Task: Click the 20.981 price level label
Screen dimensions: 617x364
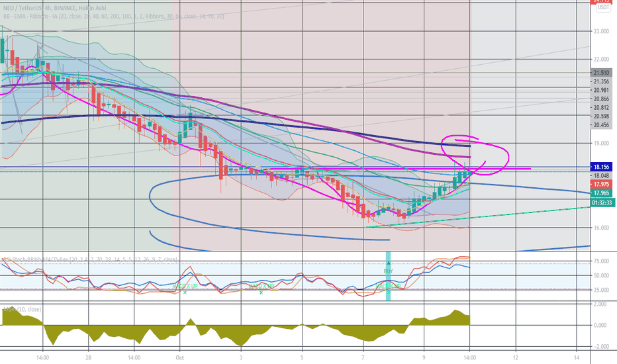Action: tap(601, 90)
